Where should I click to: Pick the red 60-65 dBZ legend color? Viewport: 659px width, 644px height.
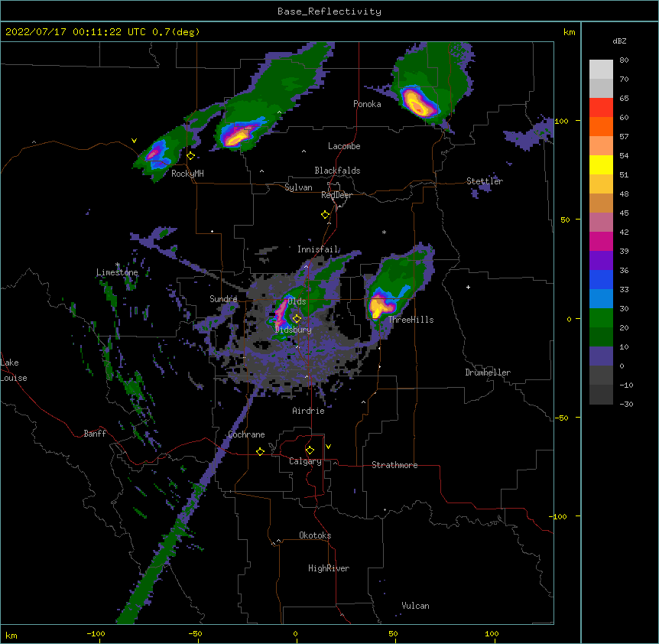pyautogui.click(x=601, y=108)
